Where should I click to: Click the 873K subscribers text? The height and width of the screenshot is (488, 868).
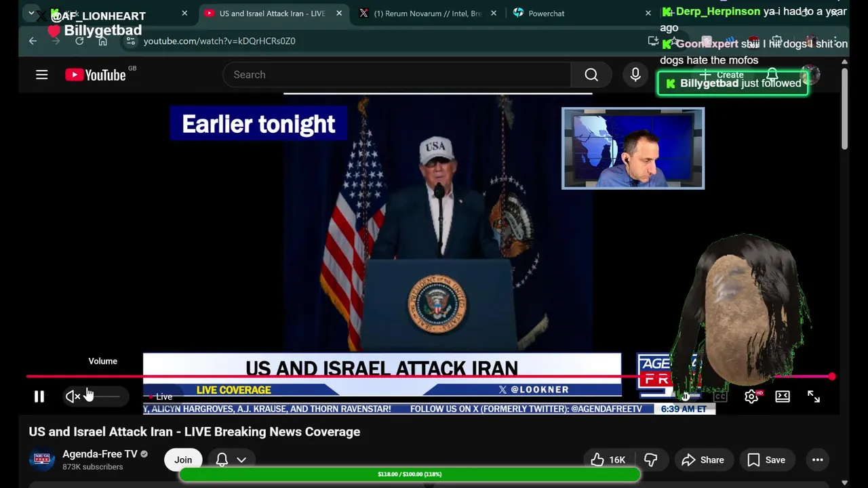pos(93,467)
